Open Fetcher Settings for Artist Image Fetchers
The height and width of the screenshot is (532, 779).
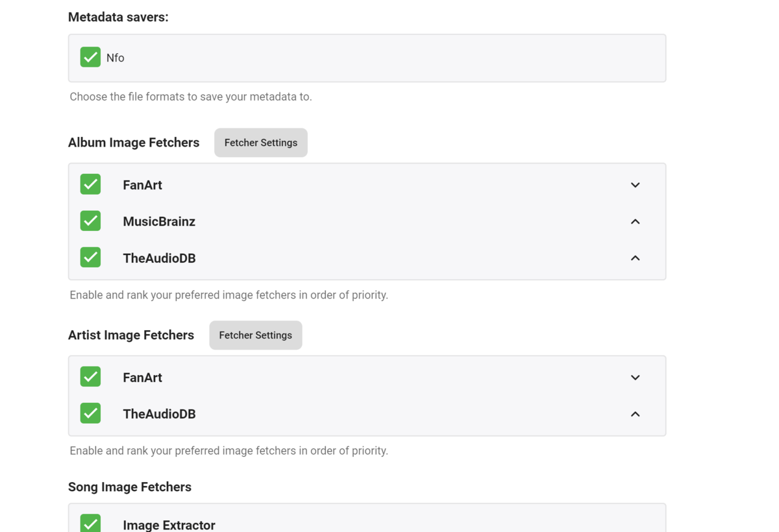coord(255,335)
